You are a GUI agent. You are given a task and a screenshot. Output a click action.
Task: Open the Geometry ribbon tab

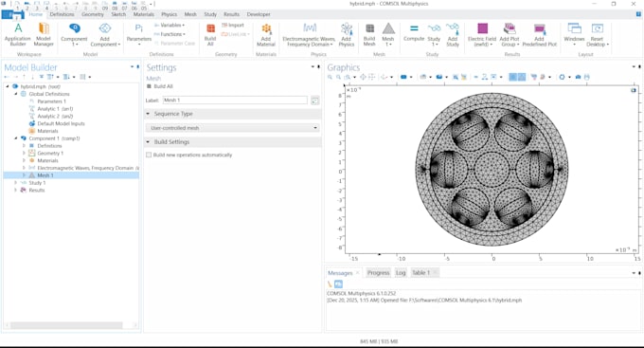93,14
